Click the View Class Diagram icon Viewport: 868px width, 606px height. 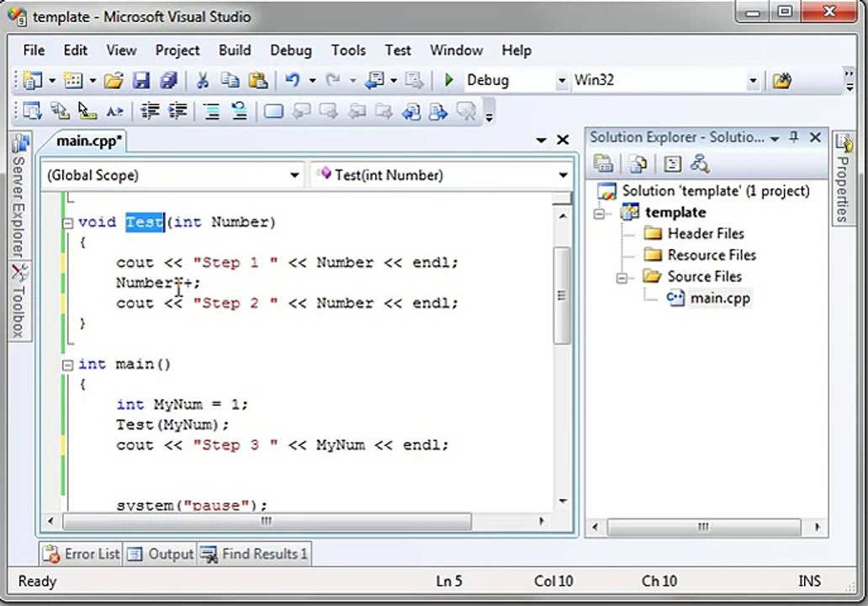click(701, 163)
